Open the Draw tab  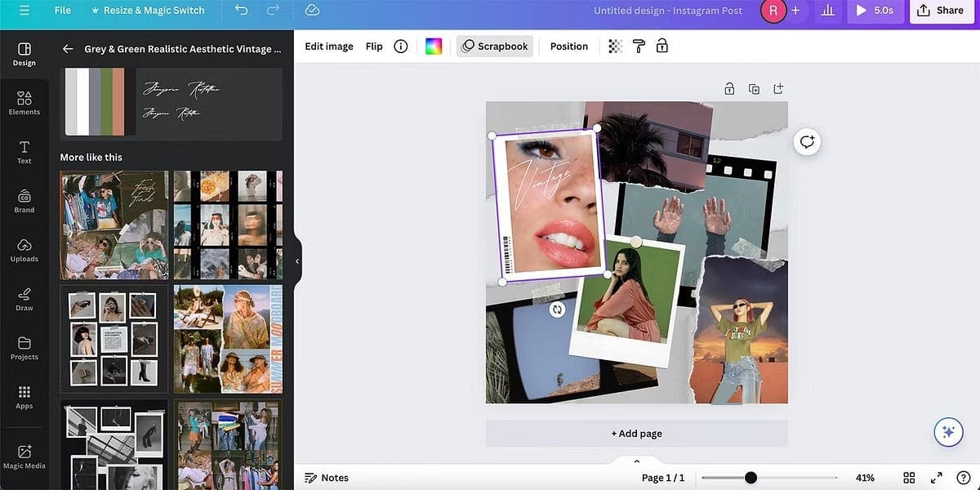tap(24, 300)
